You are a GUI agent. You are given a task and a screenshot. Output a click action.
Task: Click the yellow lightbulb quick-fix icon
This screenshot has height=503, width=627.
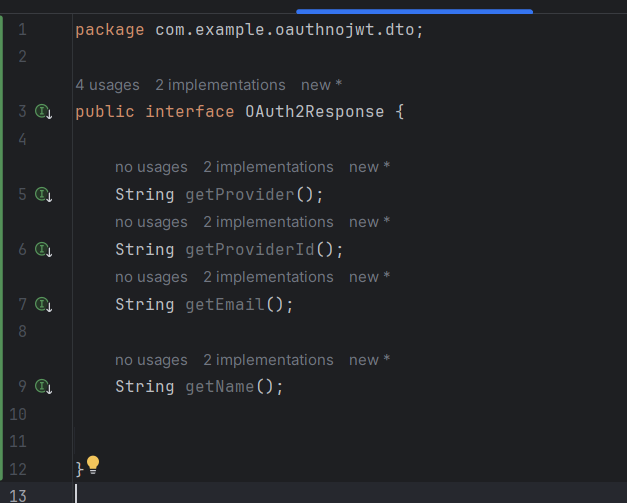(93, 465)
